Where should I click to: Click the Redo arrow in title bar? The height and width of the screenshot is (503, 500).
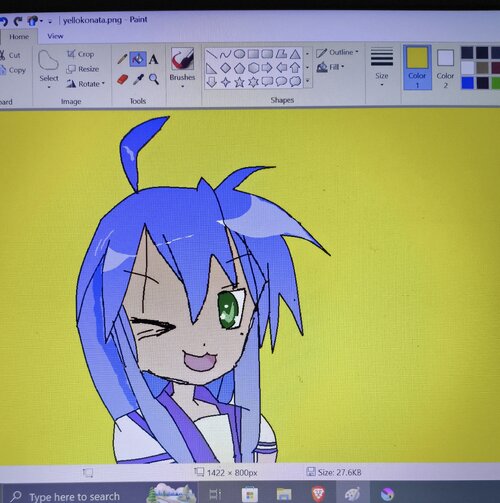(18, 21)
